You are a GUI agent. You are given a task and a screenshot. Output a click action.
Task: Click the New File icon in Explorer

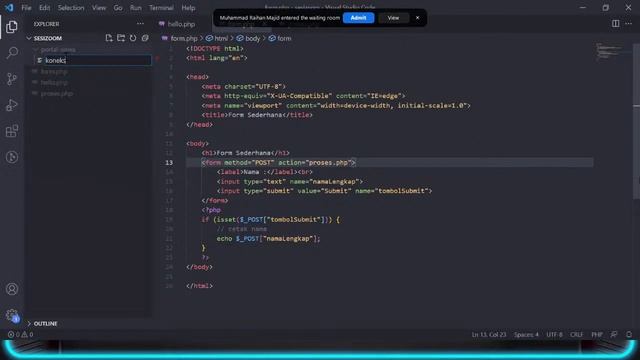pos(109,38)
